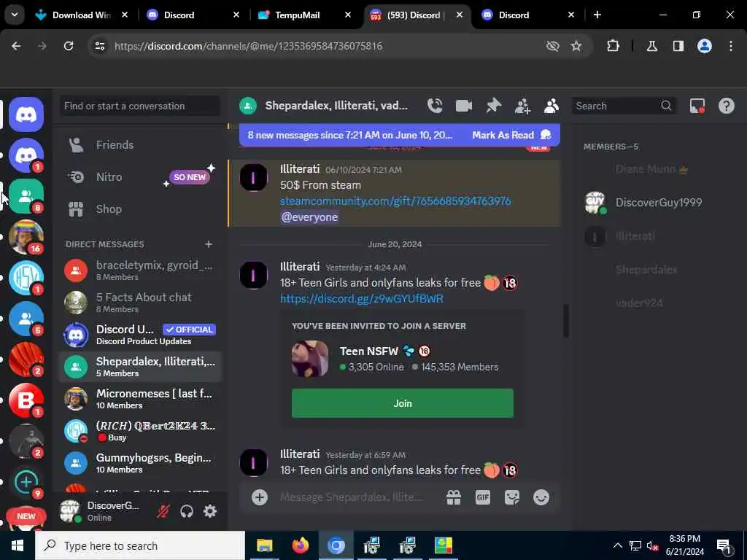The height and width of the screenshot is (560, 747).
Task: Open the Nitro page
Action: click(140, 176)
